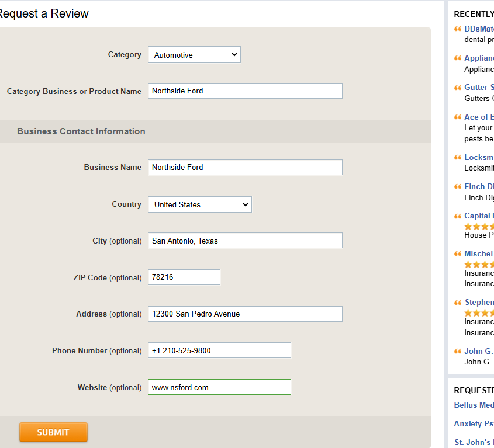This screenshot has height=448, width=494.
Task: Open the Locksm... recent review link
Action: click(x=479, y=157)
